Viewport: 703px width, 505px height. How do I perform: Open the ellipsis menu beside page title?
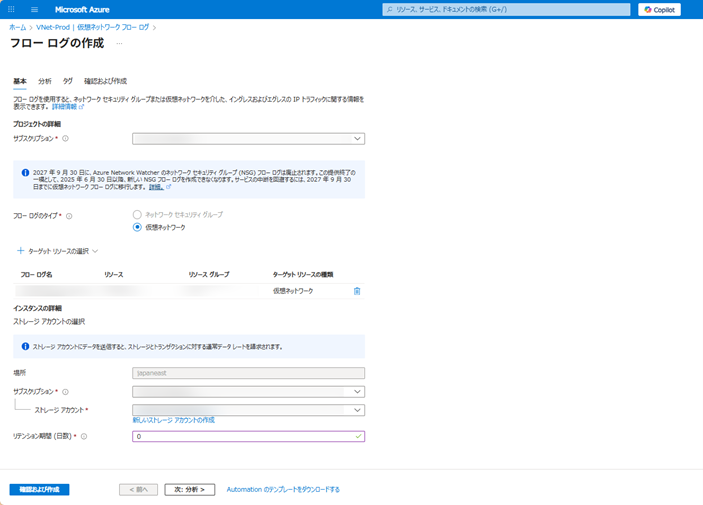(120, 44)
